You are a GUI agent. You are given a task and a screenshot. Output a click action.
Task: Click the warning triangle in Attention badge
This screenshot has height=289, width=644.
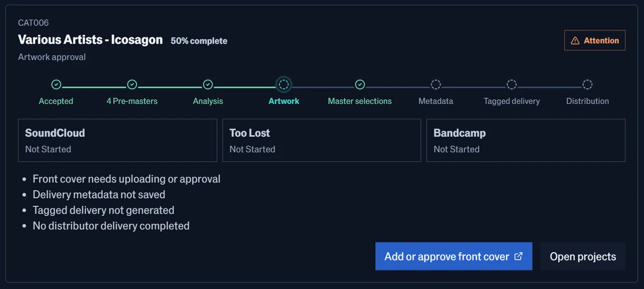point(575,41)
